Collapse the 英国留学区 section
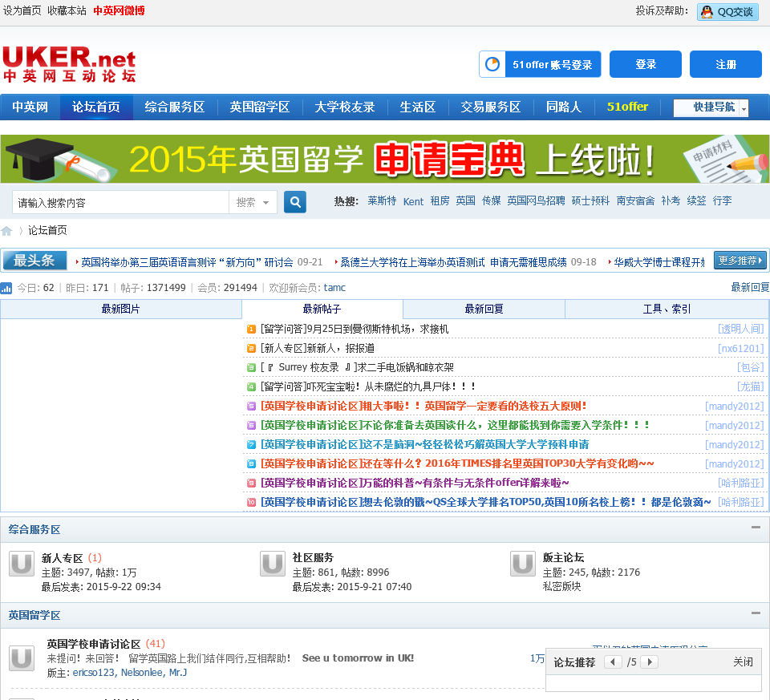 pos(756,613)
